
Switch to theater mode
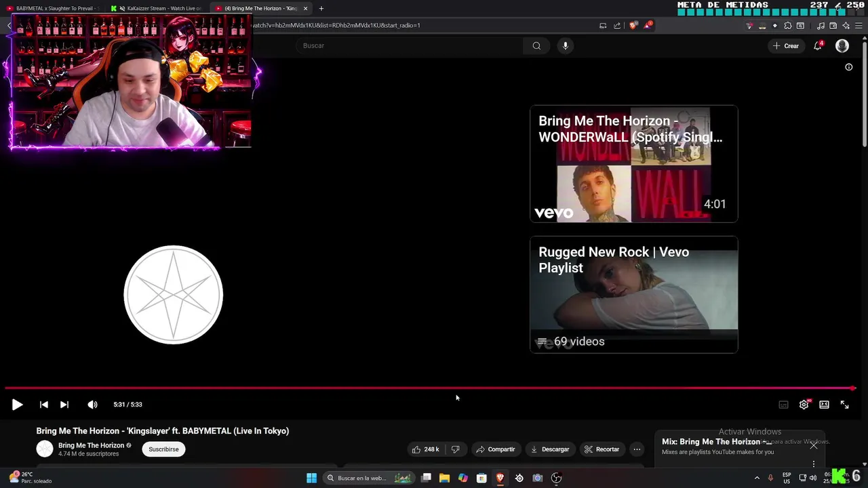pos(824,405)
